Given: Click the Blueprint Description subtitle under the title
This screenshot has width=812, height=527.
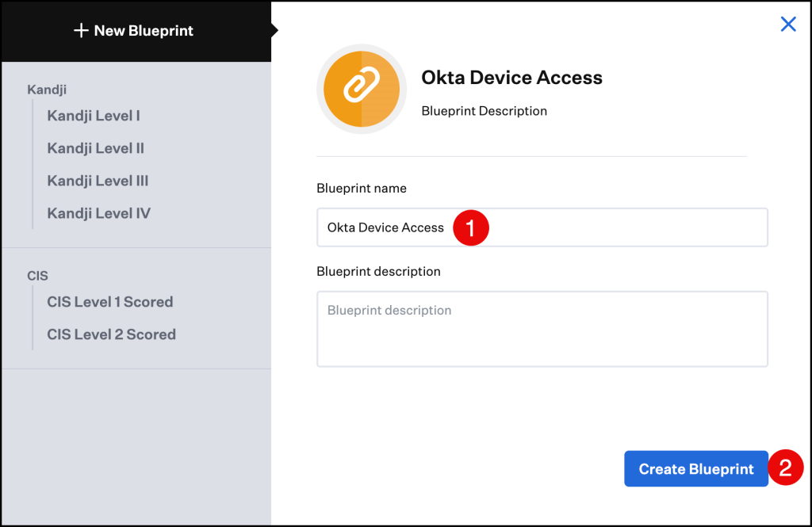Looking at the screenshot, I should 484,111.
